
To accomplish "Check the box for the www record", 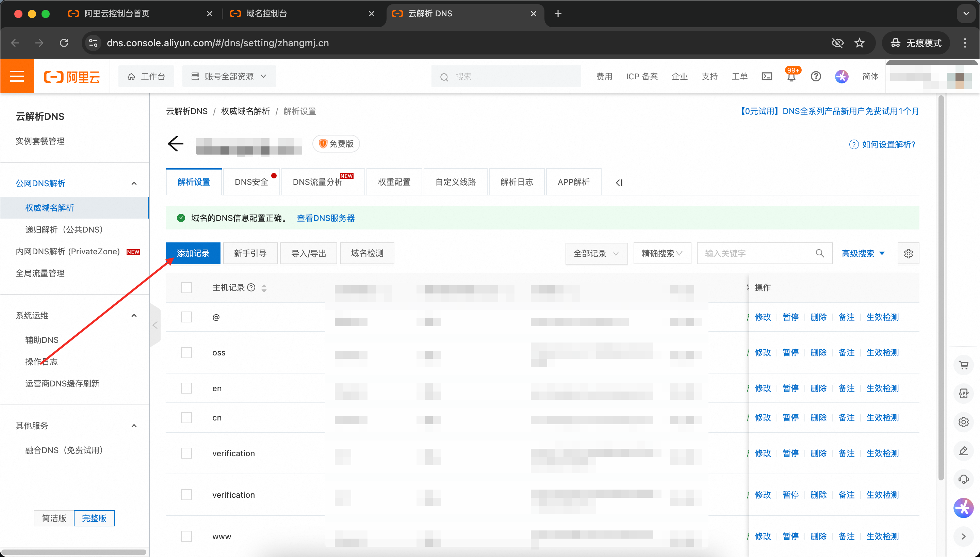I will pos(186,536).
